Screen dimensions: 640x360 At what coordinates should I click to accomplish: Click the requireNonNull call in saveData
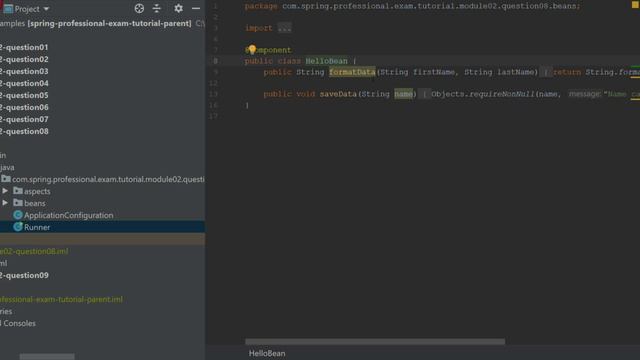coord(502,94)
